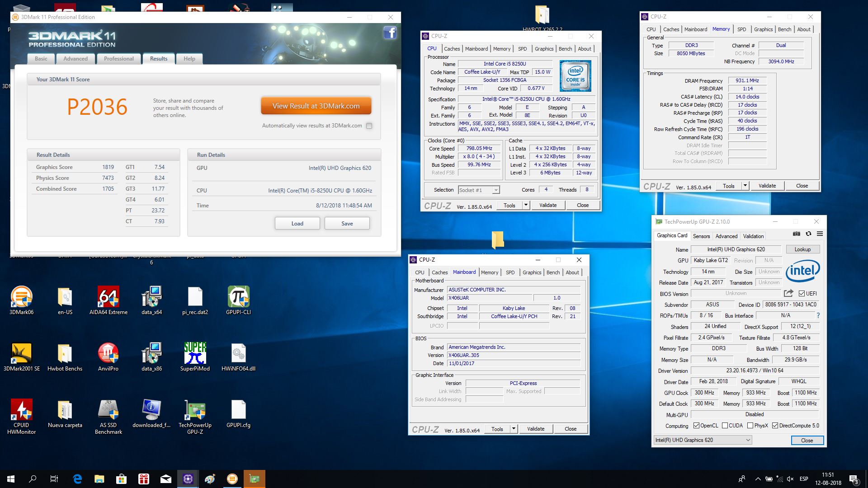Expand Tools dropdown arrow in CPU-Z Memory window
868x488 pixels.
pyautogui.click(x=745, y=186)
